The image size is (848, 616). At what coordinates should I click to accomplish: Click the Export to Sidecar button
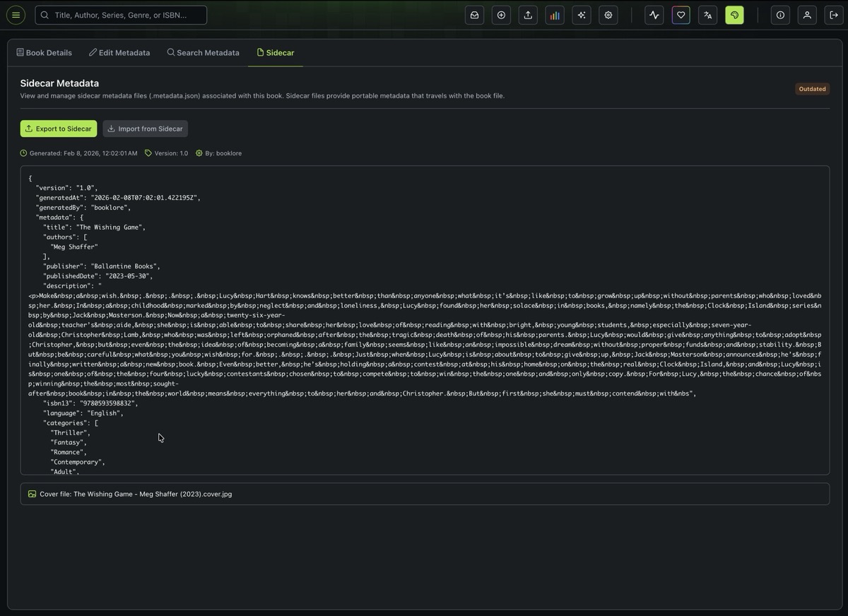[x=59, y=129]
